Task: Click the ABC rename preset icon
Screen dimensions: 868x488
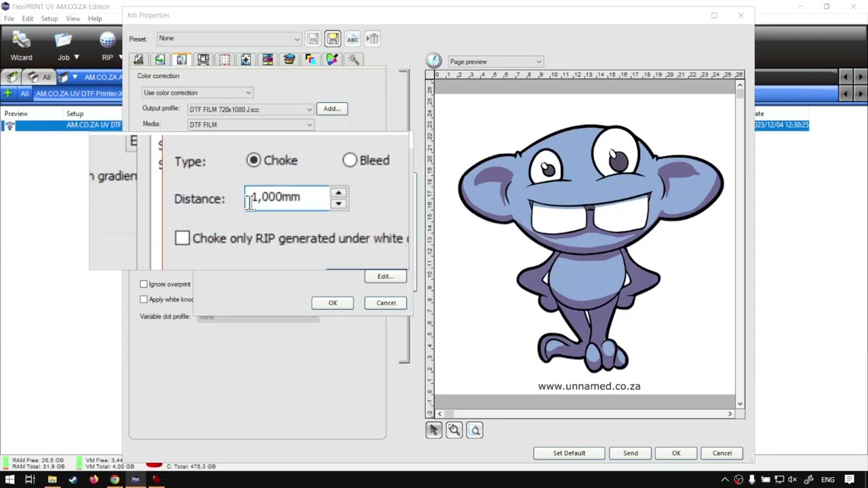Action: 353,39
